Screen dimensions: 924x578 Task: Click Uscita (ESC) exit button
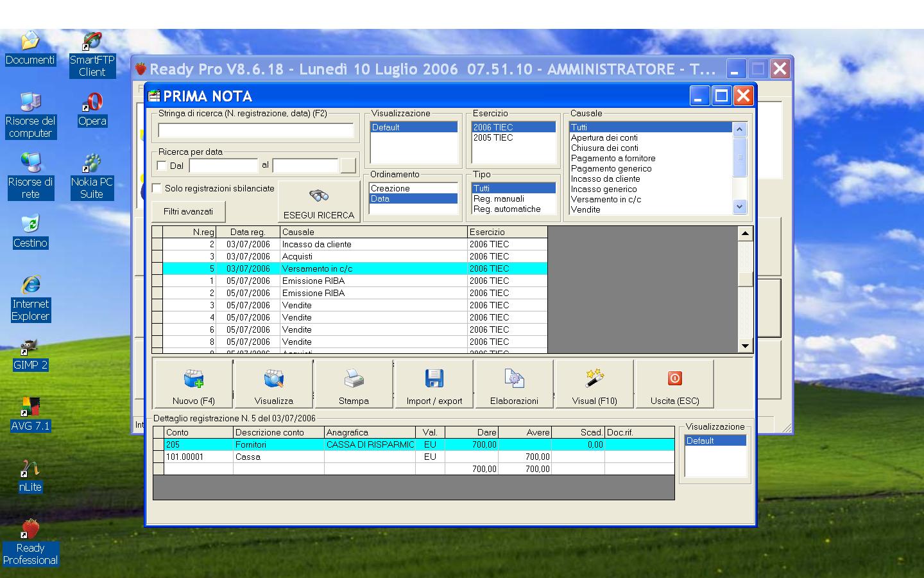[675, 384]
